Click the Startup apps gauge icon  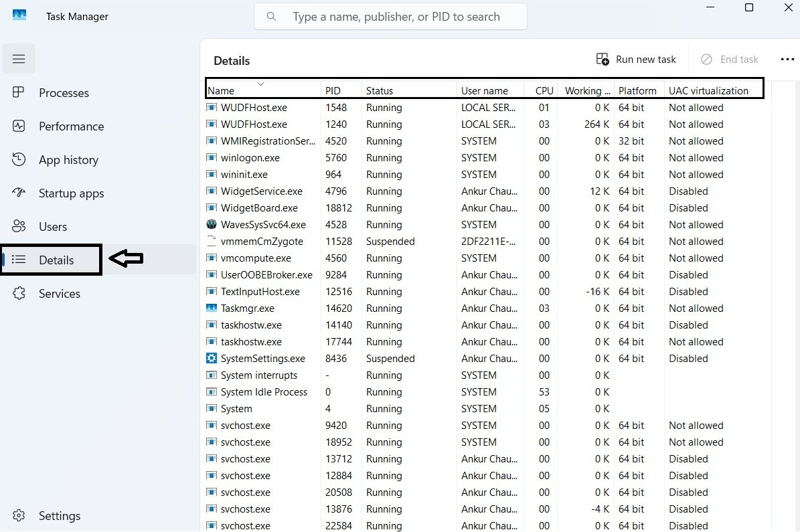click(19, 193)
